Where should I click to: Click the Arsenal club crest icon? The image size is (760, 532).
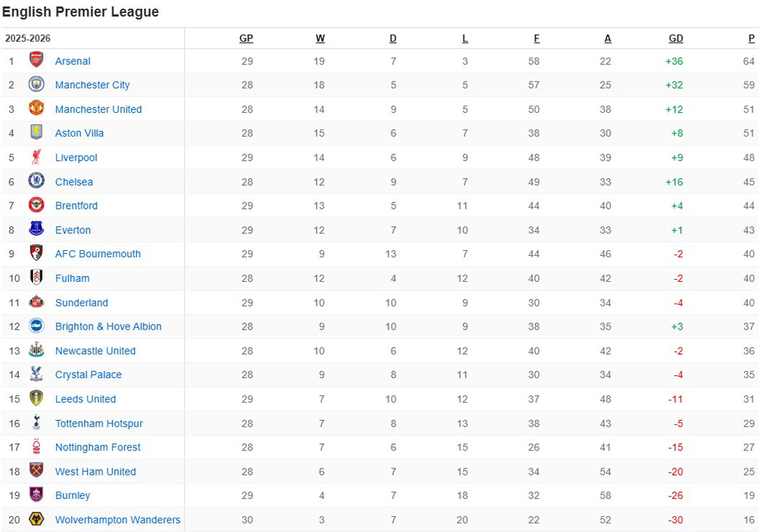click(x=36, y=61)
